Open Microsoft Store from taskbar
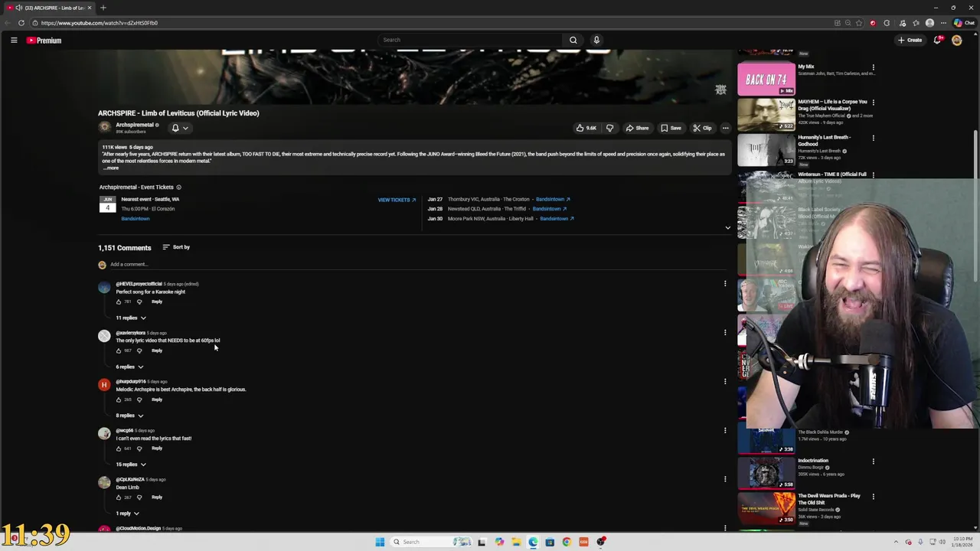This screenshot has height=551, width=980. coord(550,542)
